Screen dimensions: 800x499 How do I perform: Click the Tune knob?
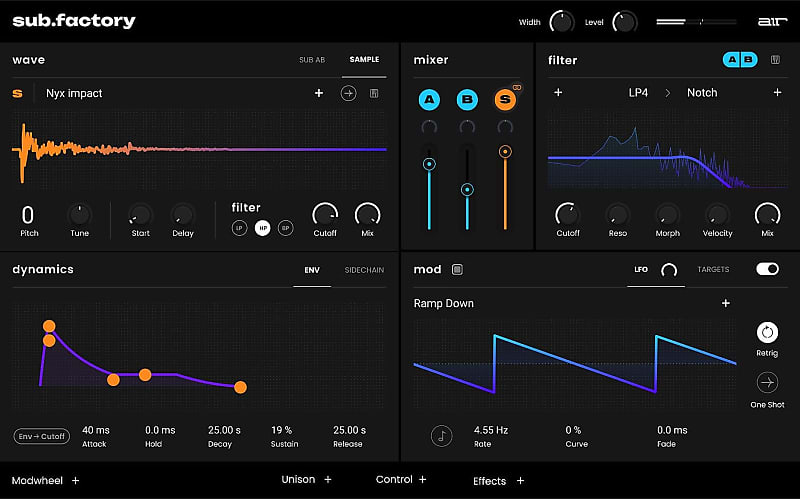(x=80, y=214)
